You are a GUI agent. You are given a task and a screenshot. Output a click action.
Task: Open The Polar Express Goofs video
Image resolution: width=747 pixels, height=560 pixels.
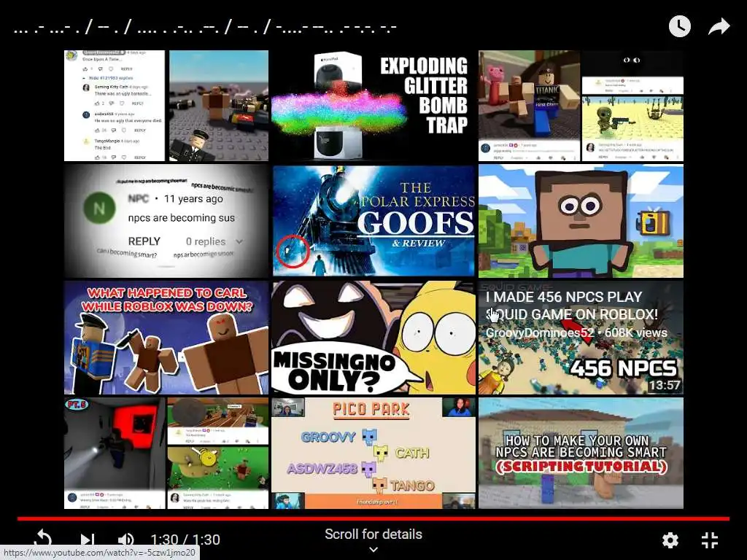pyautogui.click(x=373, y=221)
